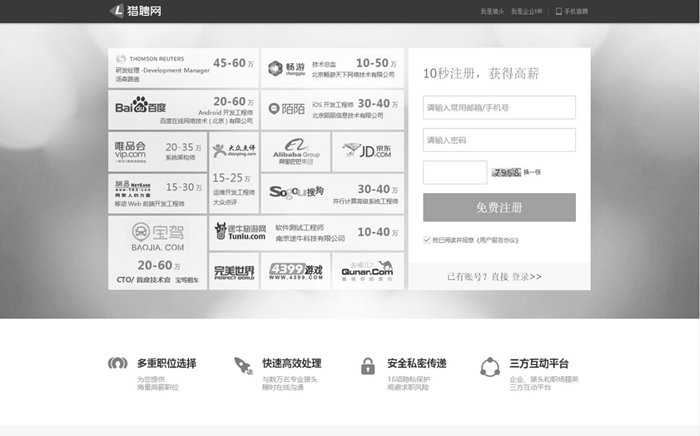Click the 登录>> link
700x436 pixels.
click(x=527, y=277)
